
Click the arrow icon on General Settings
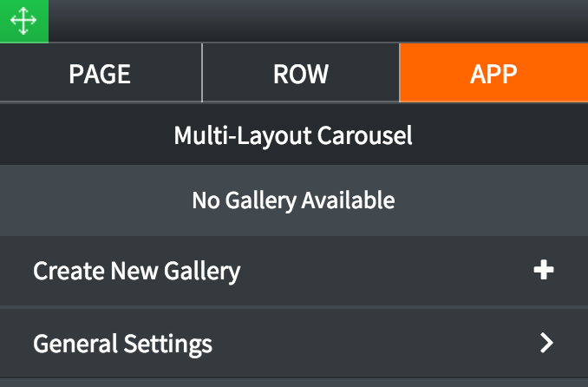click(x=546, y=343)
